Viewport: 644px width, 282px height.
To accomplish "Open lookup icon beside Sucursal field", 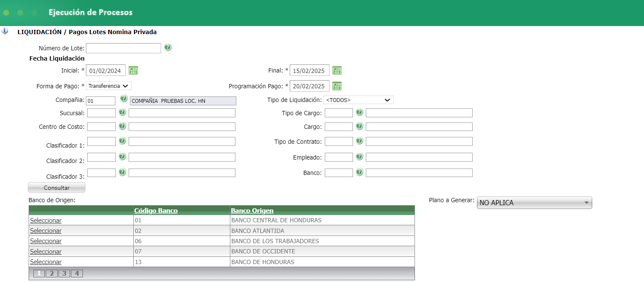I will pos(122,112).
